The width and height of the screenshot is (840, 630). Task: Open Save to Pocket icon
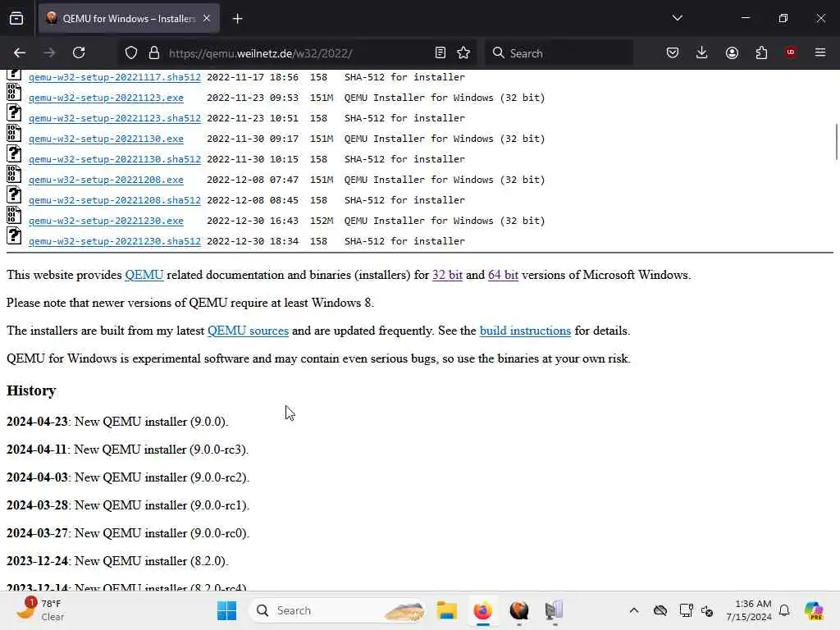(x=673, y=52)
